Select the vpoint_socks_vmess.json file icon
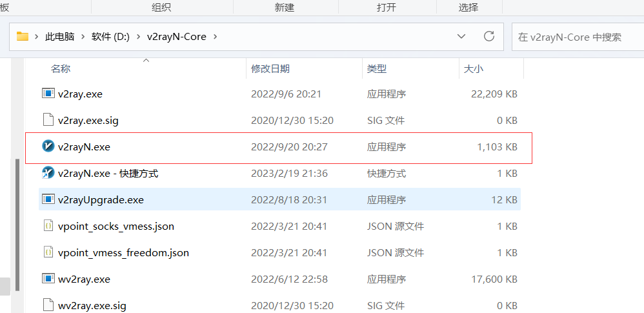This screenshot has width=644, height=313. [x=47, y=226]
